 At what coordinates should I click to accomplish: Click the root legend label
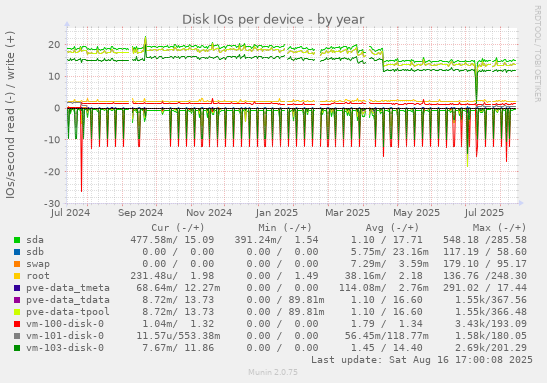coord(38,276)
